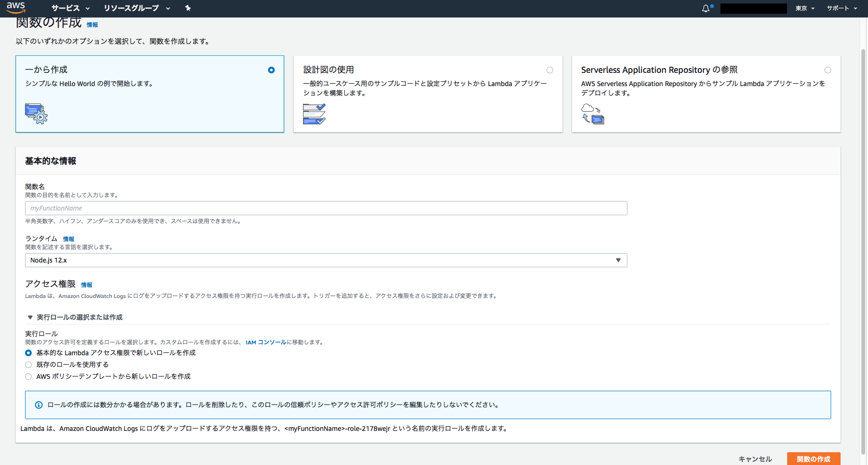The height and width of the screenshot is (465, 868).
Task: Click the 設計図の使用 card title
Action: pos(329,70)
